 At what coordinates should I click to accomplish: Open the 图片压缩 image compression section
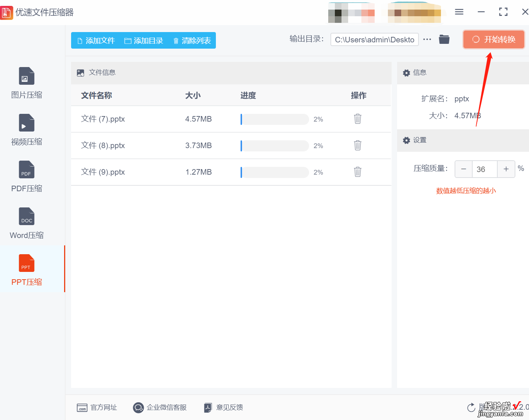point(27,83)
